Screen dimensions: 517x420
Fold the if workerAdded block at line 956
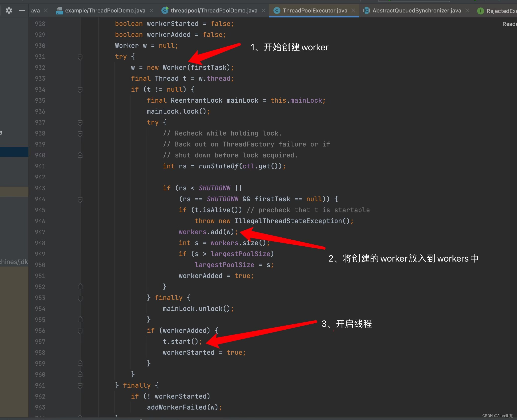(x=80, y=331)
